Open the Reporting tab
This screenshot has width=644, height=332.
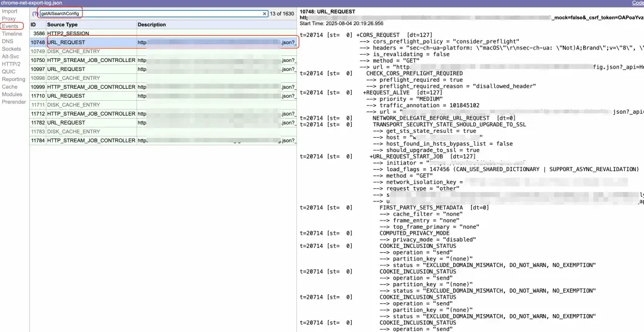(x=14, y=79)
